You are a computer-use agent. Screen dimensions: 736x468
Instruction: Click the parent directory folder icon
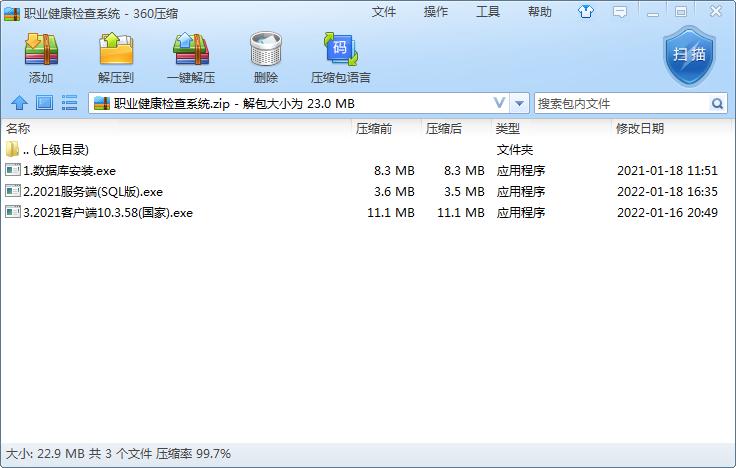click(12, 149)
